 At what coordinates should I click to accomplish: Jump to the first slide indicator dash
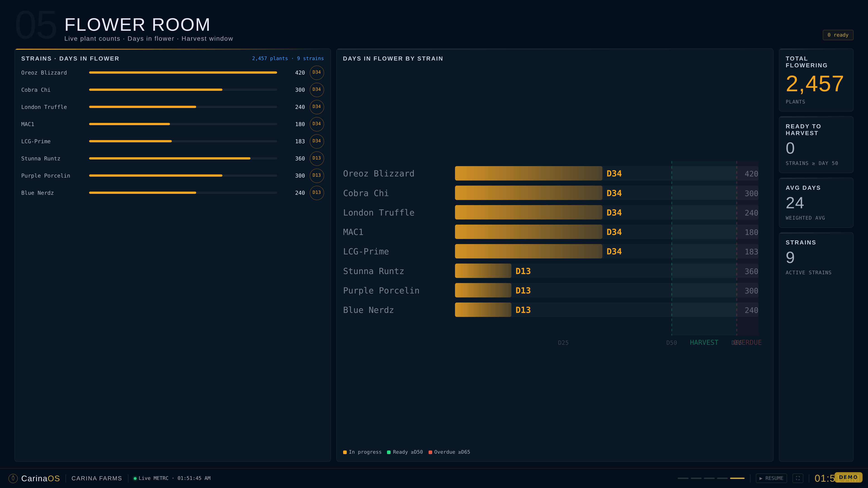pos(683,478)
